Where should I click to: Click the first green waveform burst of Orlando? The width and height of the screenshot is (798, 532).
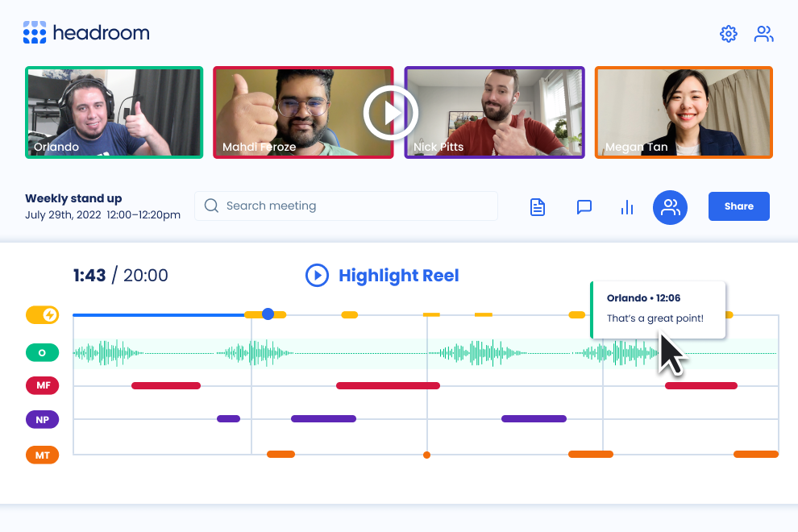[108, 353]
